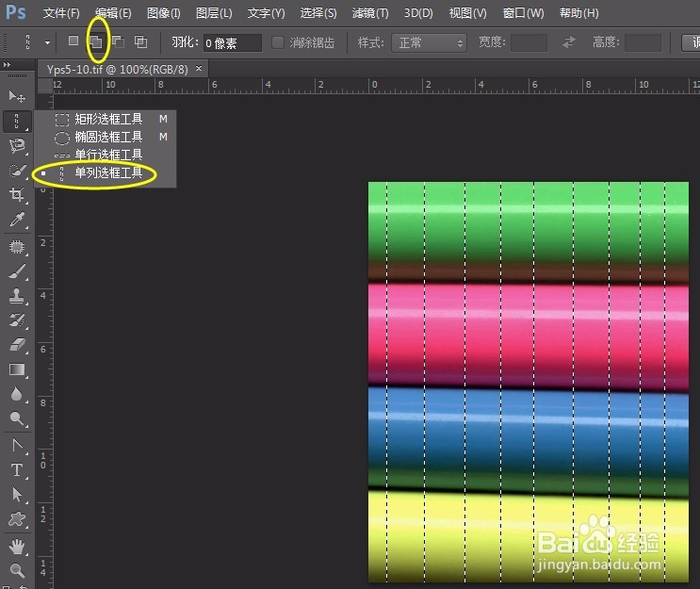Image resolution: width=700 pixels, height=589 pixels.
Task: Select the Pen tool
Action: [x=17, y=445]
